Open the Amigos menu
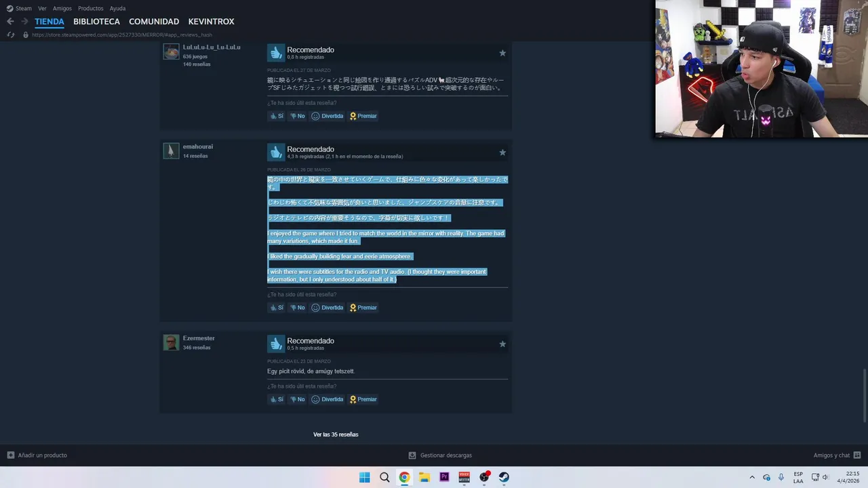 [62, 8]
